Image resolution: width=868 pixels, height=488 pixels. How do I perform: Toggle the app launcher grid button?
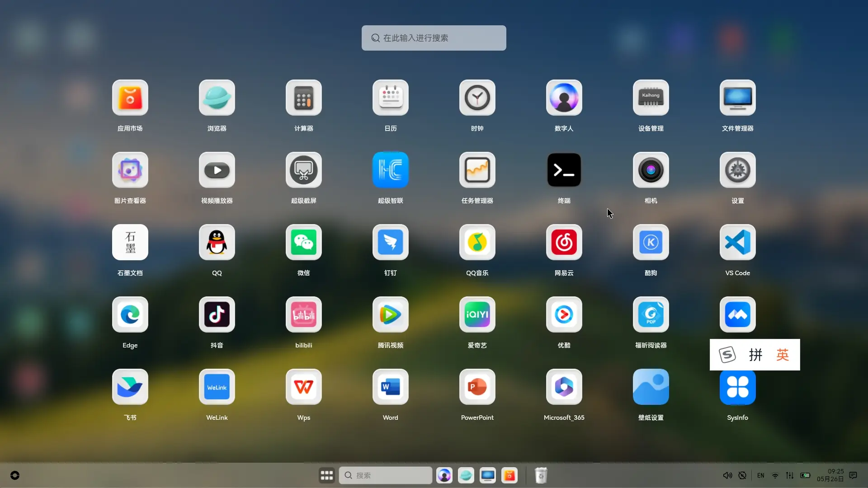326,475
